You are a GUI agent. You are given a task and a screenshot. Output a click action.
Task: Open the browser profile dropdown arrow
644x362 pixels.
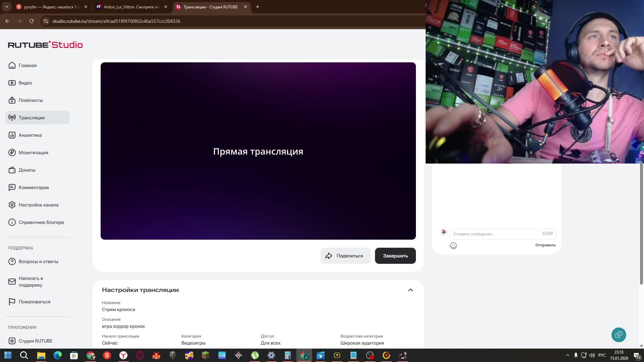tap(6, 7)
